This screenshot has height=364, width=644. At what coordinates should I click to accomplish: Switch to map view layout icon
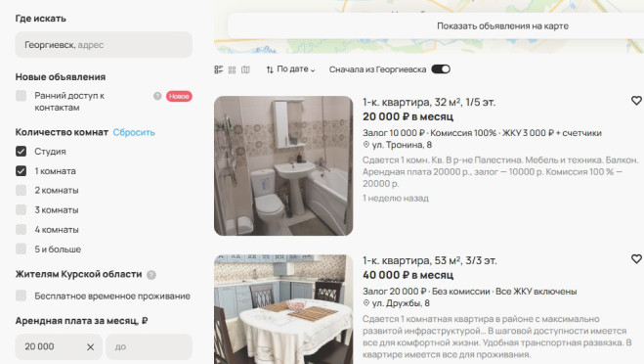(x=245, y=69)
